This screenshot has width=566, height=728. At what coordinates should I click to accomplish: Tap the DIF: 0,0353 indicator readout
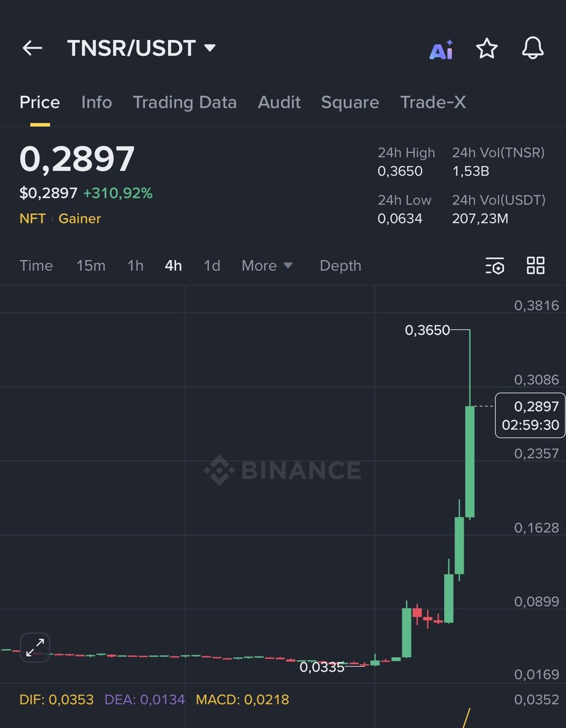56,699
